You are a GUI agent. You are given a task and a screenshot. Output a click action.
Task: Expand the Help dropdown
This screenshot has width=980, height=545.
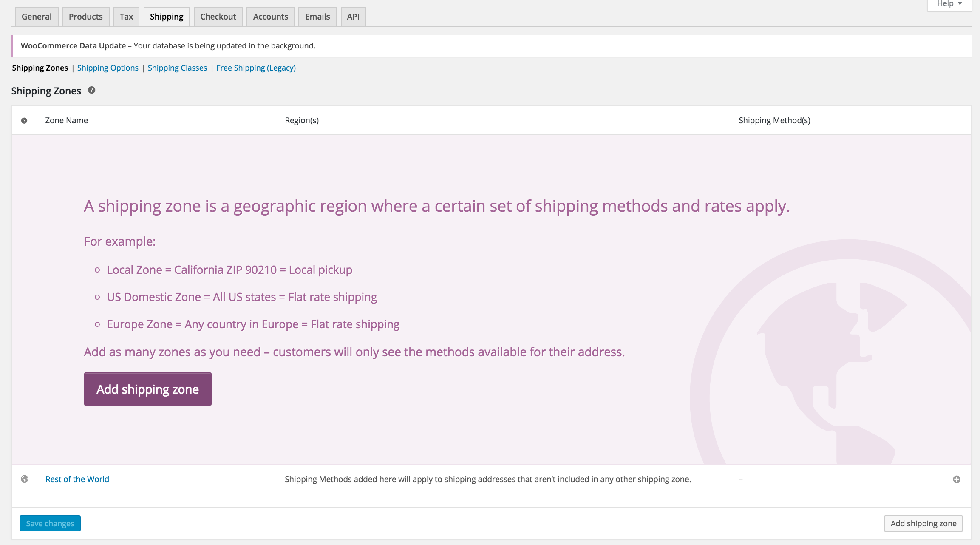pos(949,4)
